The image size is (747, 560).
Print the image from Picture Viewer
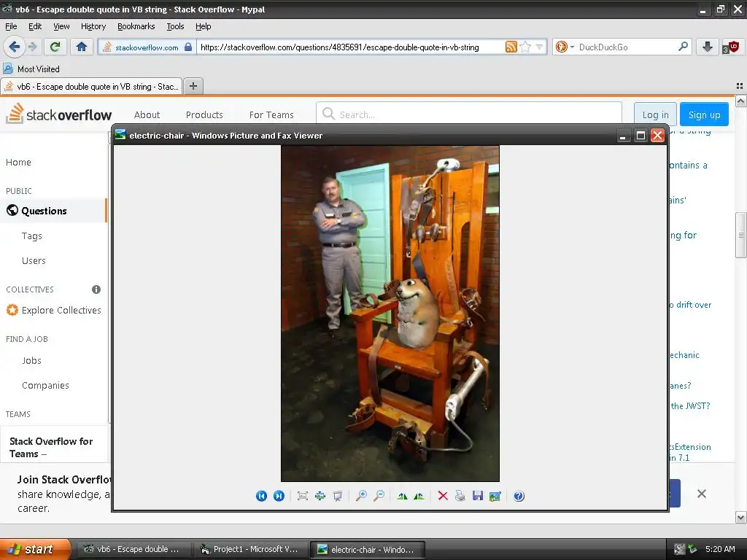point(460,496)
